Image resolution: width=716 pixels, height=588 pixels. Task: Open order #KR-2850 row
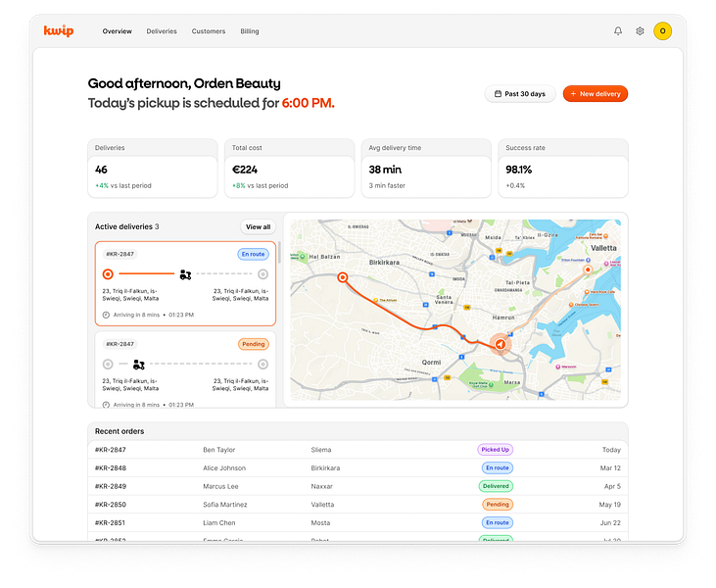coord(358,505)
